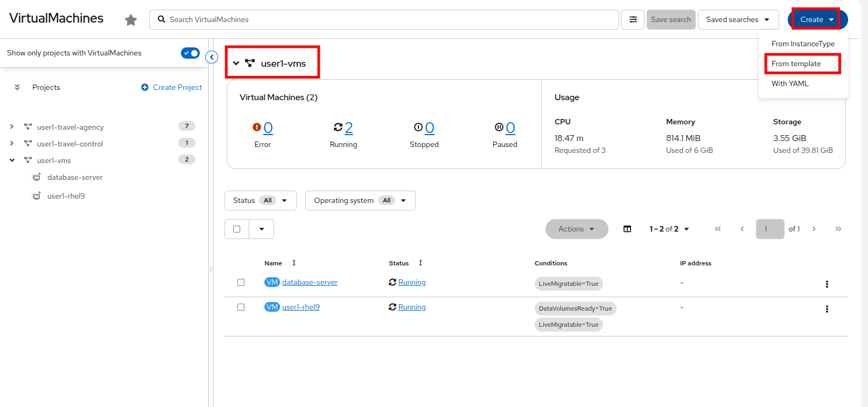Check the database-server row checkbox
The width and height of the screenshot is (868, 407).
pyautogui.click(x=241, y=283)
